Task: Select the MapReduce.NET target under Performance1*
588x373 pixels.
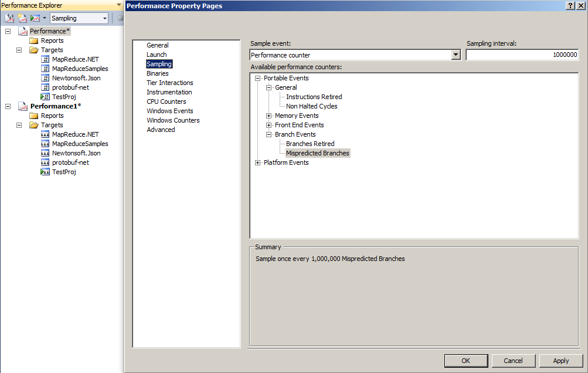Action: (x=75, y=134)
